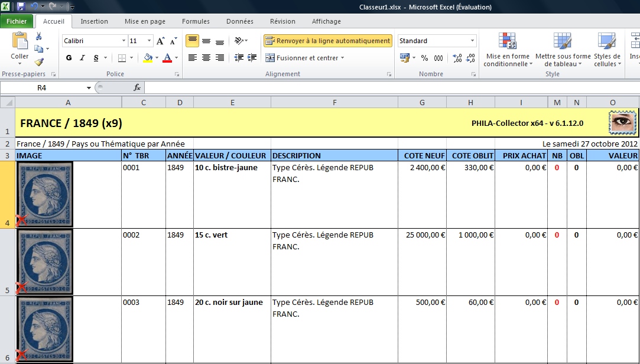Click the Save icon in quick access toolbar

tap(21, 7)
